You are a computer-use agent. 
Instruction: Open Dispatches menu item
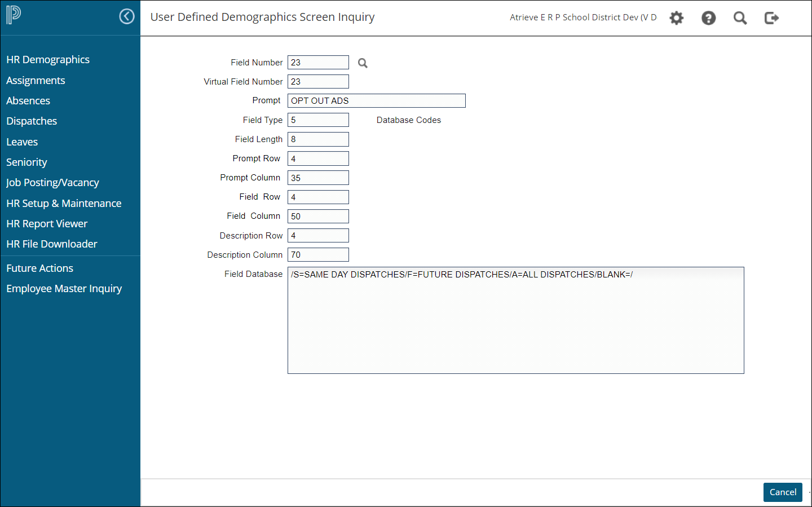click(32, 121)
